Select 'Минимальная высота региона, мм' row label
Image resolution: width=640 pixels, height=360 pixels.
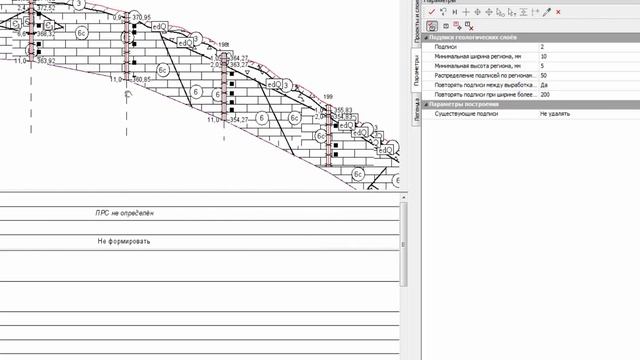click(x=478, y=66)
